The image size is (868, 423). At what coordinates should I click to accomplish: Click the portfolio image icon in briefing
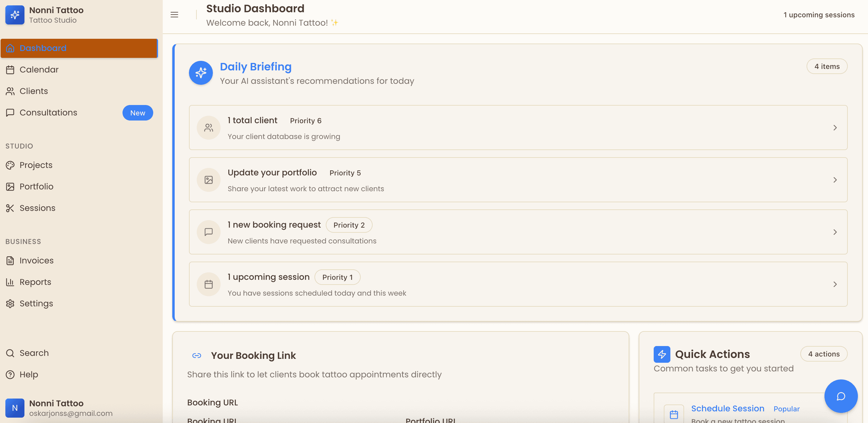[x=209, y=180]
